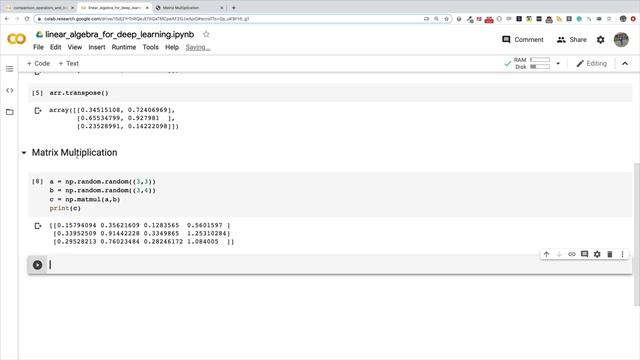Open the user account avatar
640x360 pixels.
[x=621, y=40]
